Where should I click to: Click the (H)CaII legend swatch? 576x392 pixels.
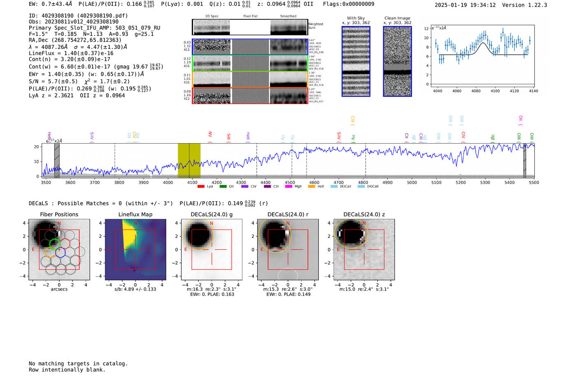[x=361, y=186]
